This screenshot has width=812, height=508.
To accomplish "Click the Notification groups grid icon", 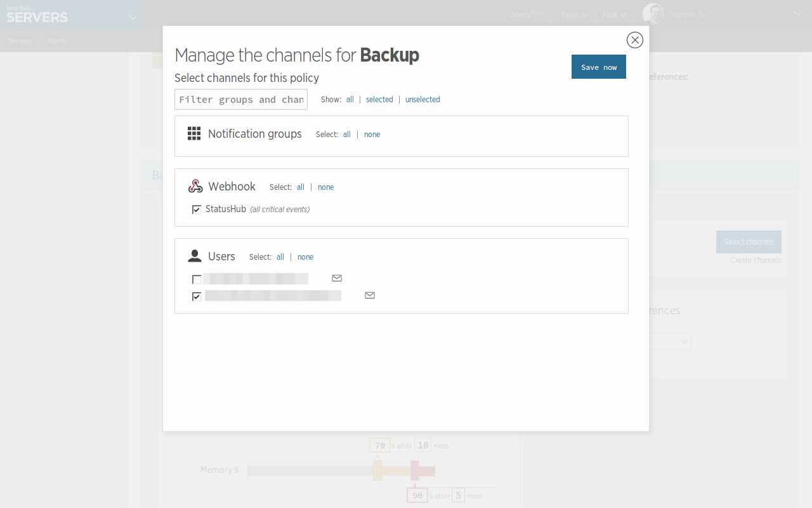I will coord(194,133).
